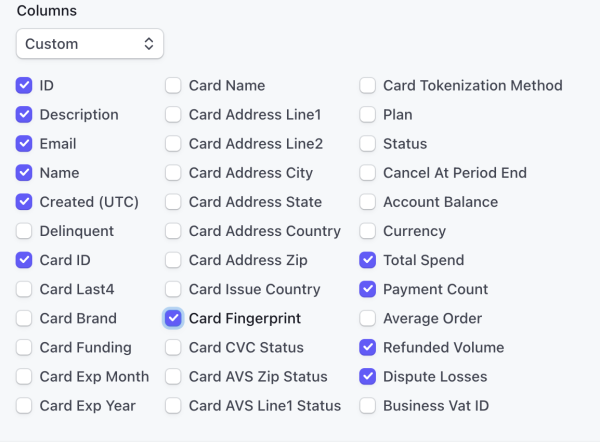This screenshot has height=446, width=600.
Task: Check the Card Tokenization Method box
Action: pyautogui.click(x=367, y=86)
